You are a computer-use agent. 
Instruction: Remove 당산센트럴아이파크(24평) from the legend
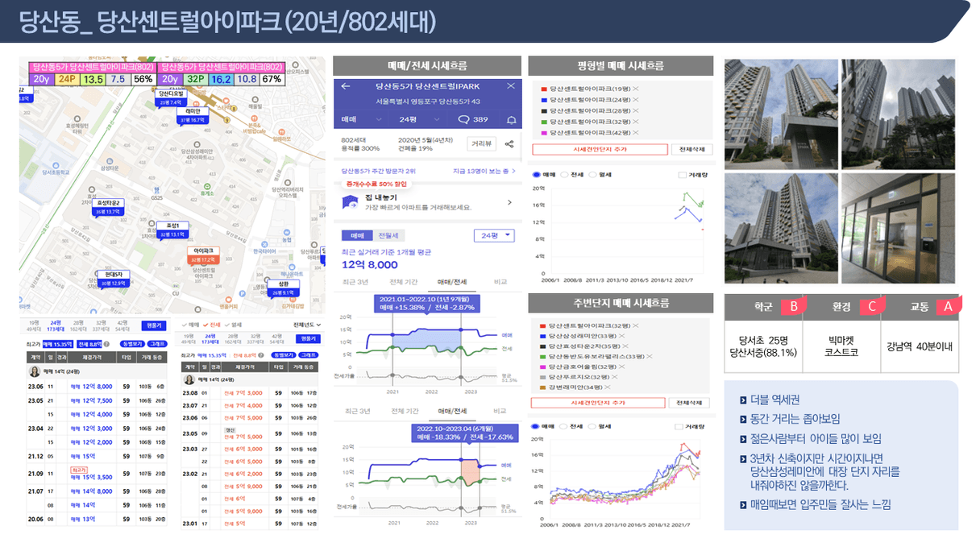[637, 100]
